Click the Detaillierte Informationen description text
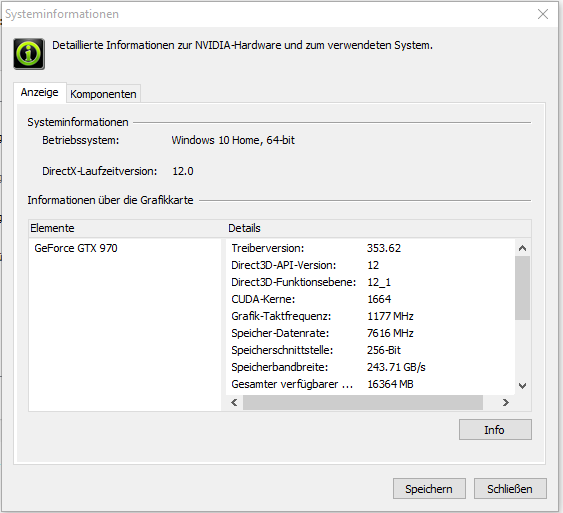 (x=242, y=45)
